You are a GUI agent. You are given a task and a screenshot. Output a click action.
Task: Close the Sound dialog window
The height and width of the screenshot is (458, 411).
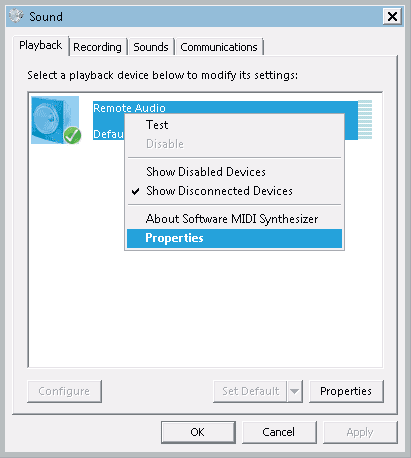coord(392,16)
